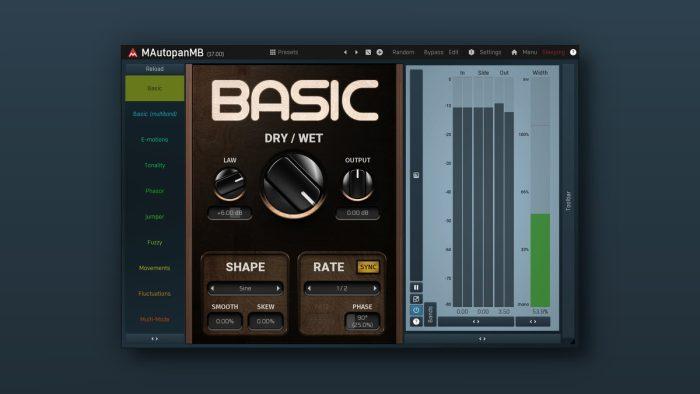Select next shape with right arrow
The height and width of the screenshot is (394, 700).
(278, 289)
